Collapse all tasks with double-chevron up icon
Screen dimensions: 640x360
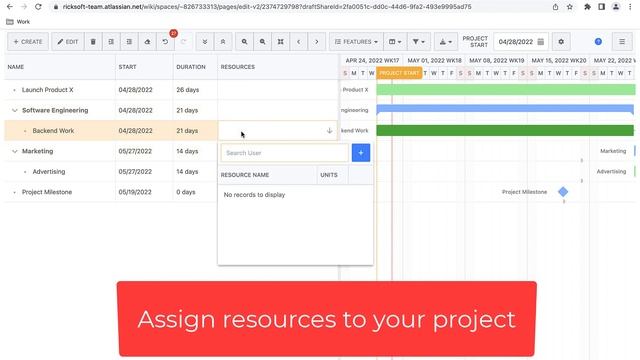click(x=223, y=42)
